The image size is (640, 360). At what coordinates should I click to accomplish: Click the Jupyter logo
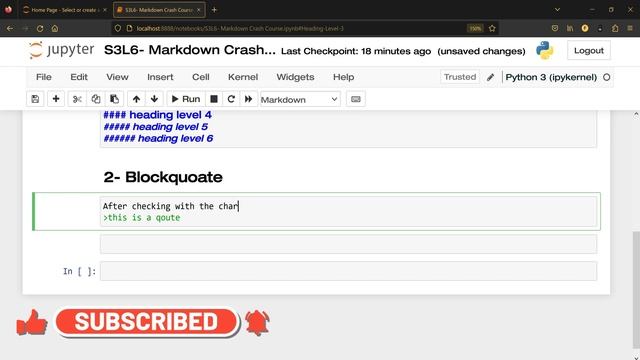pyautogui.click(x=61, y=50)
